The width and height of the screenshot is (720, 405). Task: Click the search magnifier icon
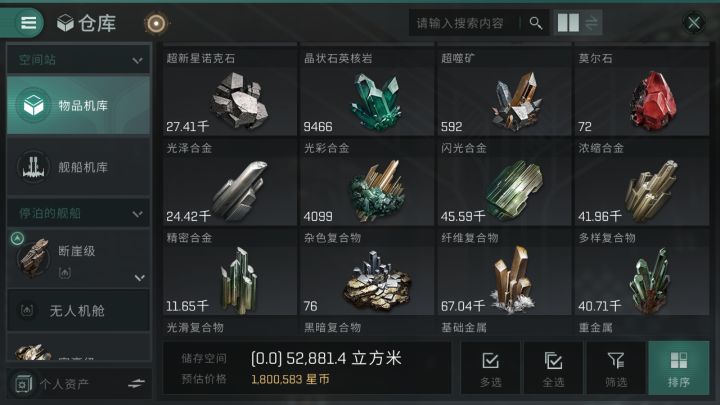[535, 23]
